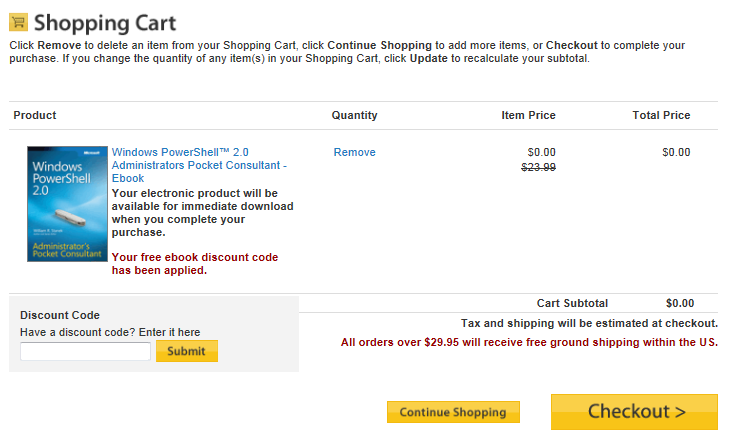Click the Item Price column header
730x436 pixels.
click(528, 116)
